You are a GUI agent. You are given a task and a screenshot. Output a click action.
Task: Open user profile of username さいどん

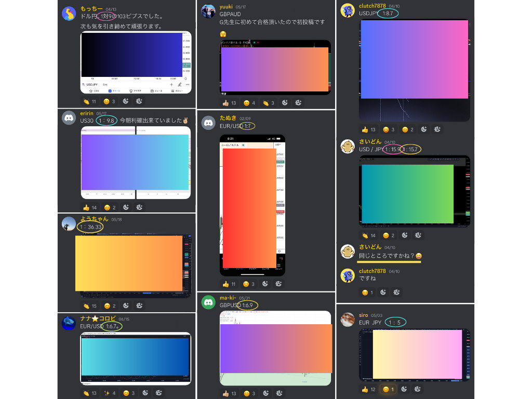pyautogui.click(x=370, y=141)
